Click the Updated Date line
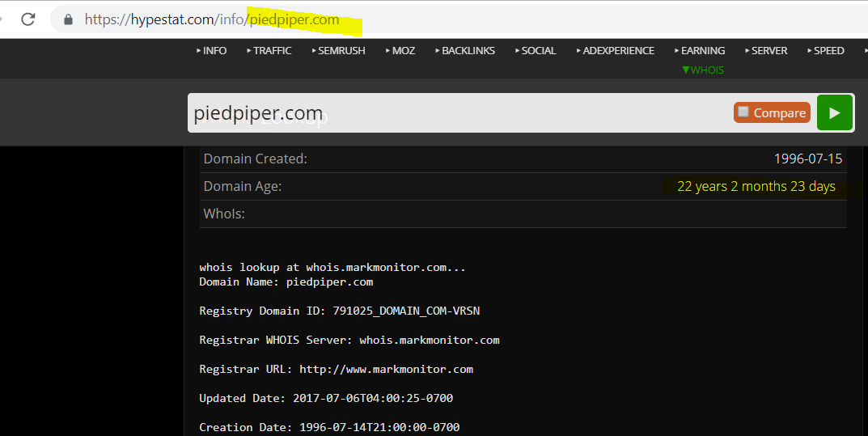Image resolution: width=868 pixels, height=436 pixels. pyautogui.click(x=326, y=398)
